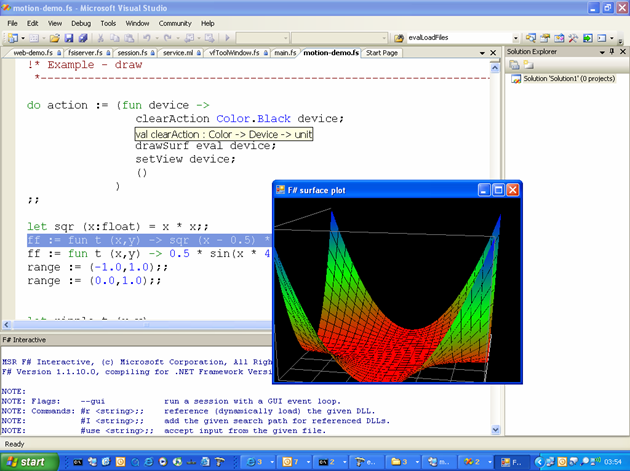
Task: Open the solution platforms combo box
Action: coord(340,38)
